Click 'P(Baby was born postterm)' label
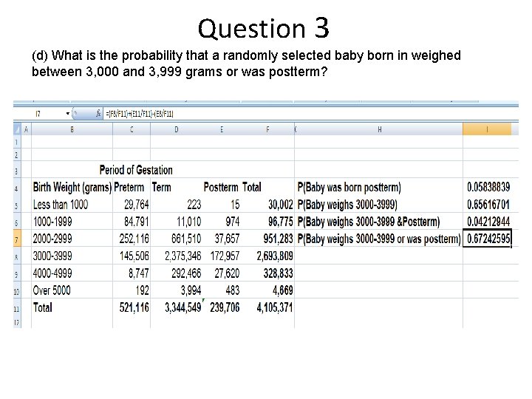 tap(349, 187)
